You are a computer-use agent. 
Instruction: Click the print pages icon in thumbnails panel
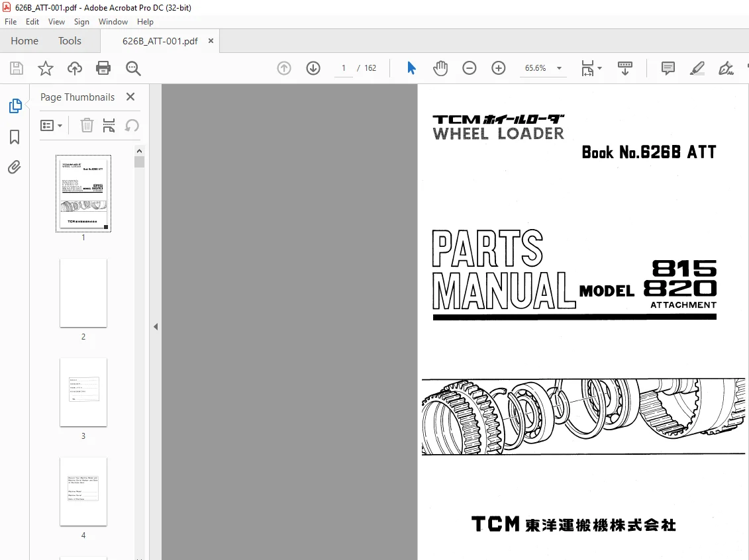[109, 126]
